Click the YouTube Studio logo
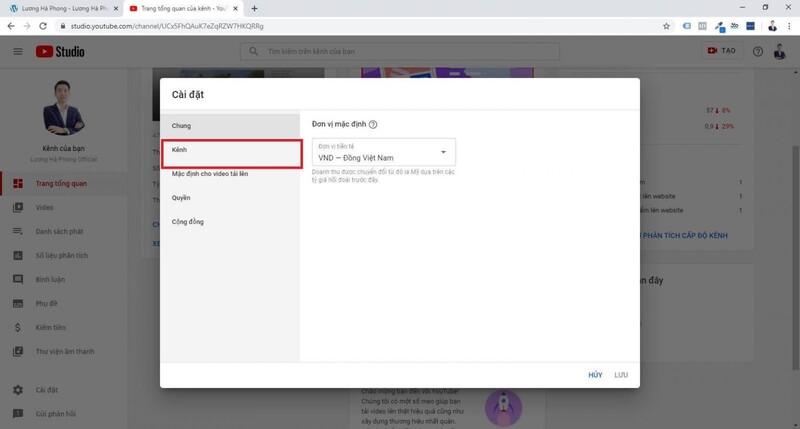 62,51
